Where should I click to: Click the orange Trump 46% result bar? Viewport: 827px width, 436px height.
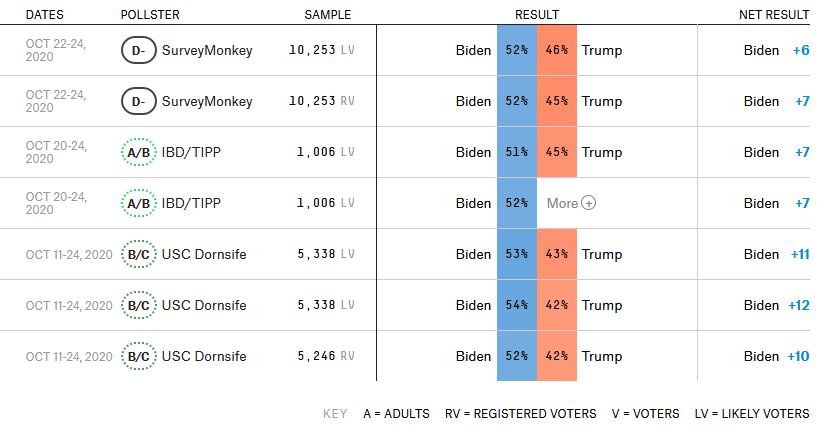(x=557, y=50)
